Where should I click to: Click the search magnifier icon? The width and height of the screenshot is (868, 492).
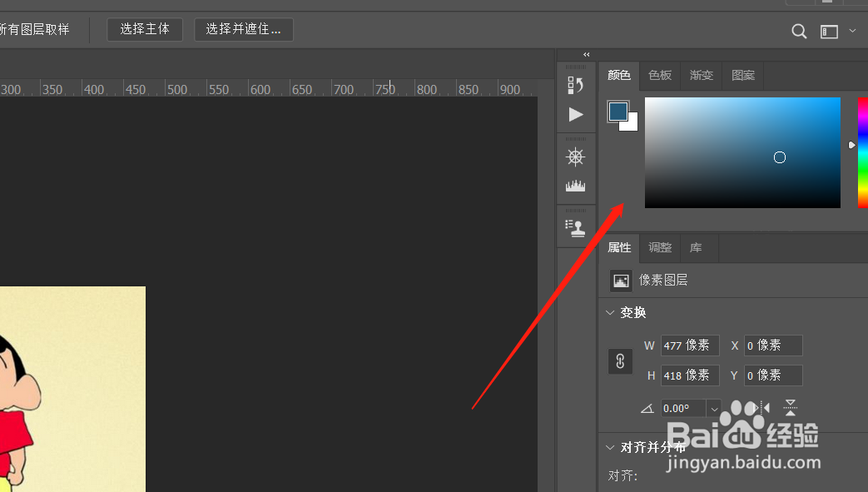tap(798, 31)
